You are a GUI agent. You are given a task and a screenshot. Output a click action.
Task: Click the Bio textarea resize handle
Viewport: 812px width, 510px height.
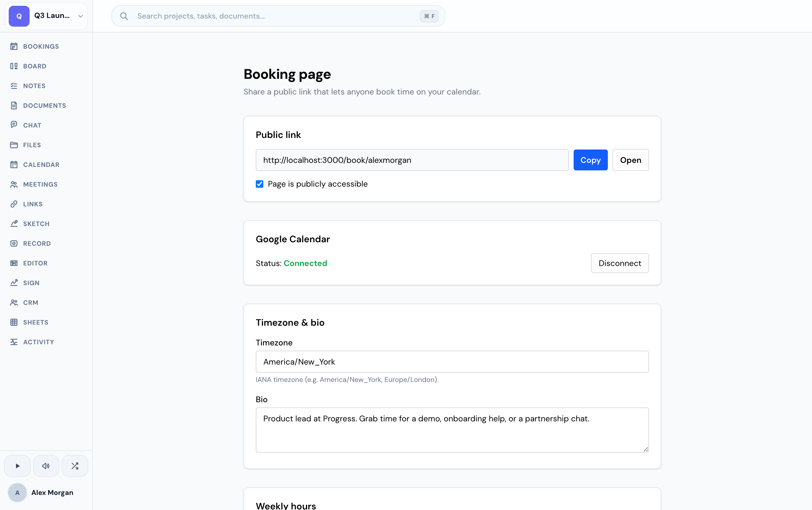click(646, 449)
